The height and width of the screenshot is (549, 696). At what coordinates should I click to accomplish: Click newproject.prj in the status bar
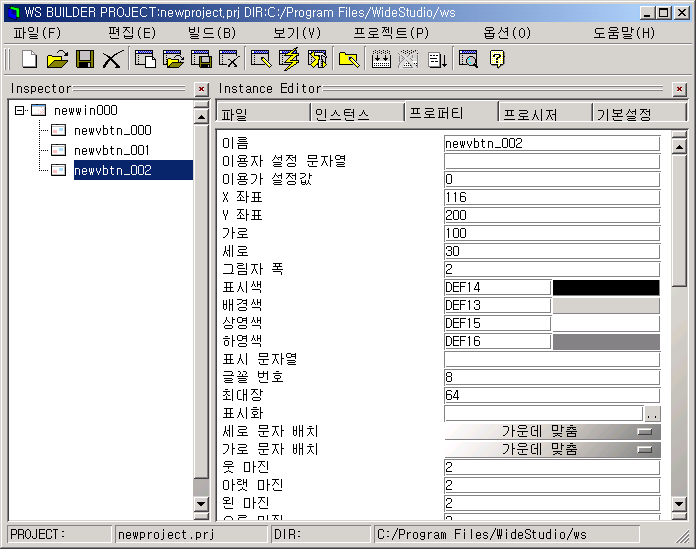[x=166, y=534]
